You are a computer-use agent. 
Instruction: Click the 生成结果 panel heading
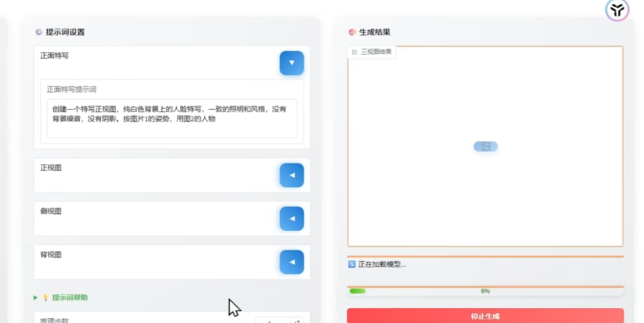coord(375,32)
